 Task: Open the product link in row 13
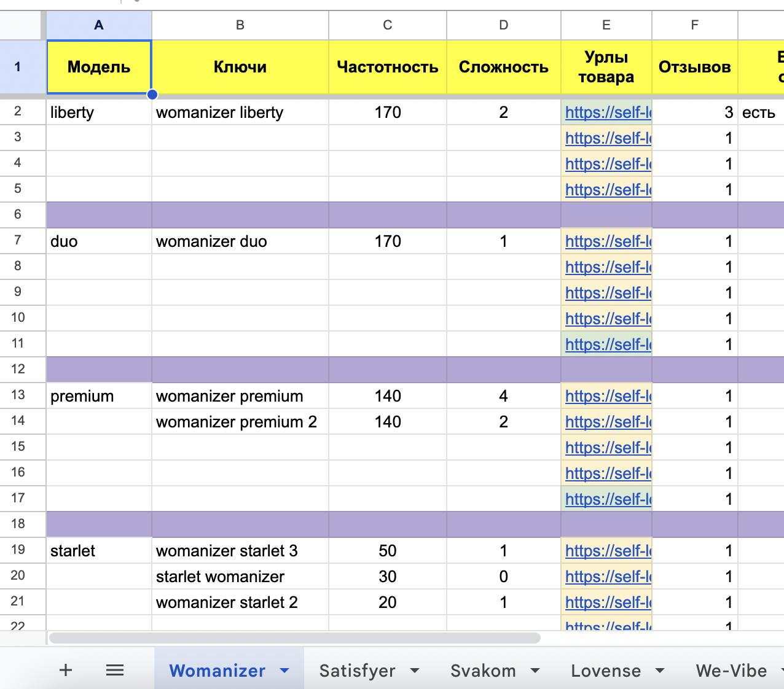[x=608, y=396]
